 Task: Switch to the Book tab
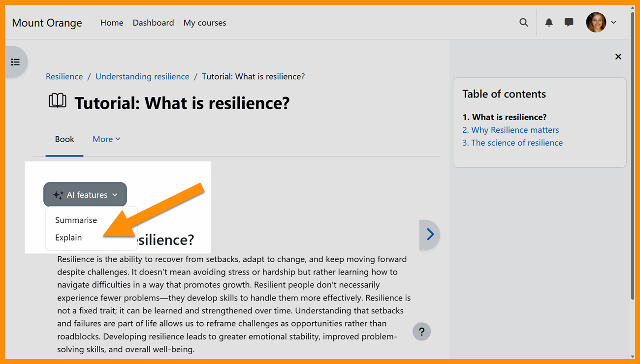pos(64,139)
